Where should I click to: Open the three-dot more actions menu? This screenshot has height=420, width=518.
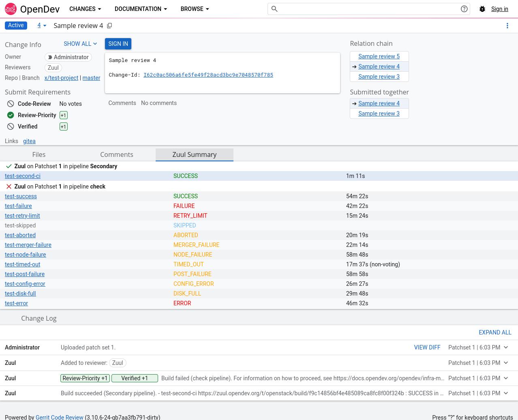pyautogui.click(x=507, y=26)
